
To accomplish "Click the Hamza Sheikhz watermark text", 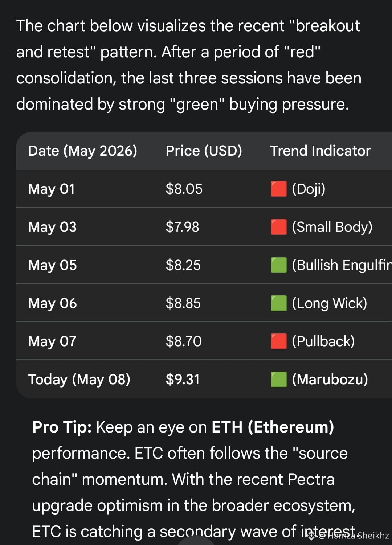I will 354,536.
